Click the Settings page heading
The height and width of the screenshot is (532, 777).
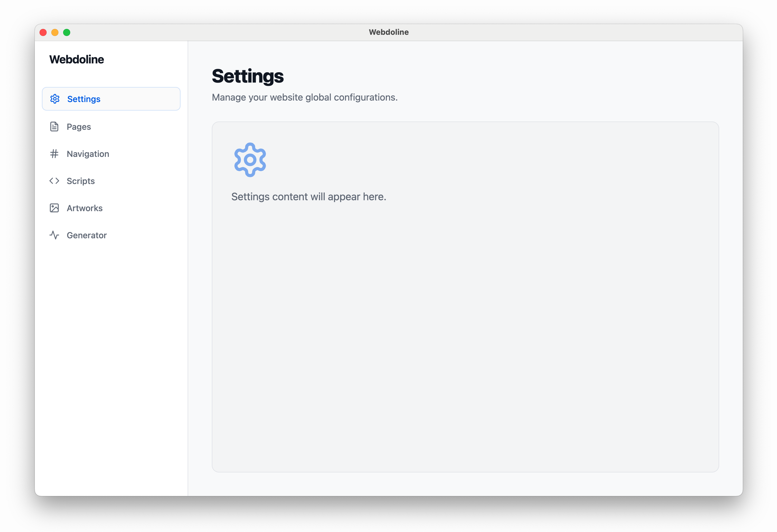point(248,76)
